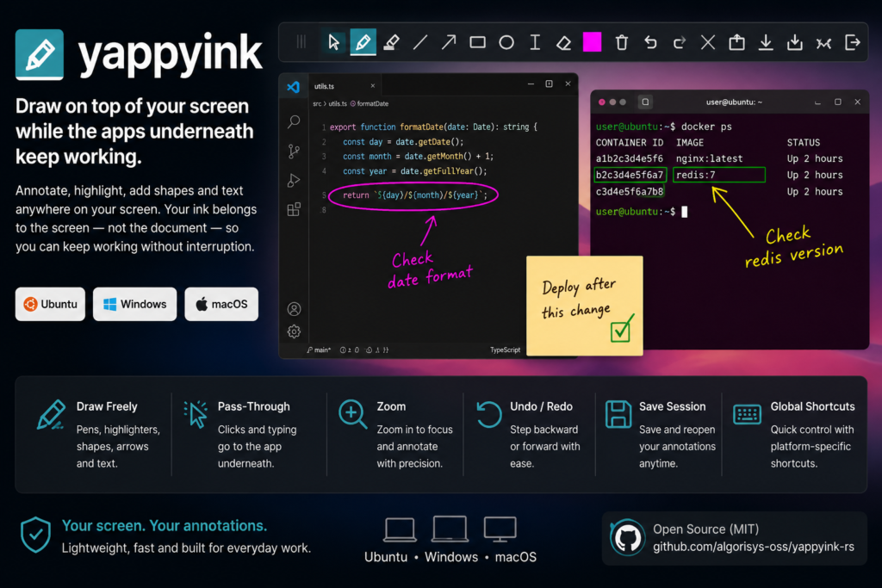This screenshot has width=882, height=588.
Task: Open the Manage gear in VS Code
Action: (294, 331)
